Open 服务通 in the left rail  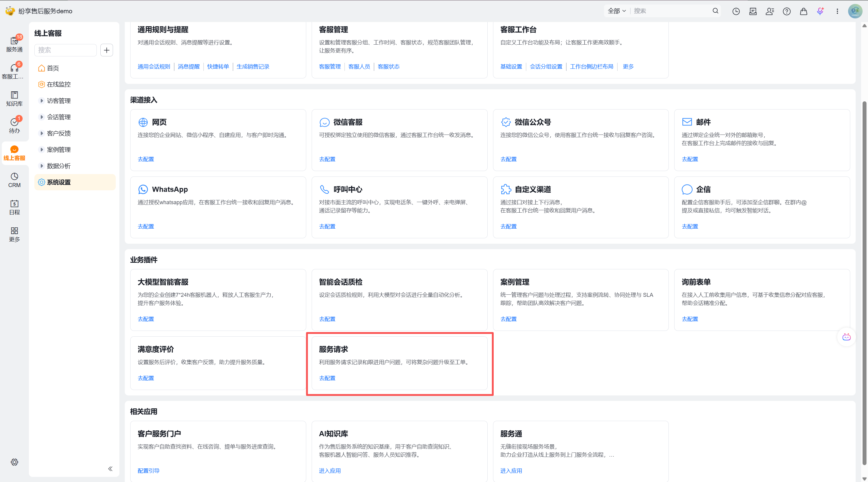pyautogui.click(x=14, y=44)
